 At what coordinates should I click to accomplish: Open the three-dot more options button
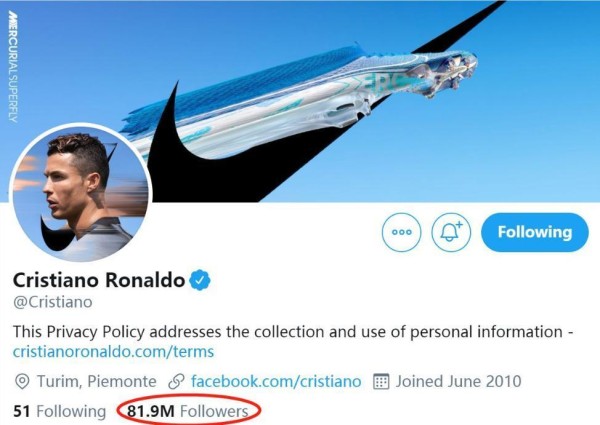point(401,232)
